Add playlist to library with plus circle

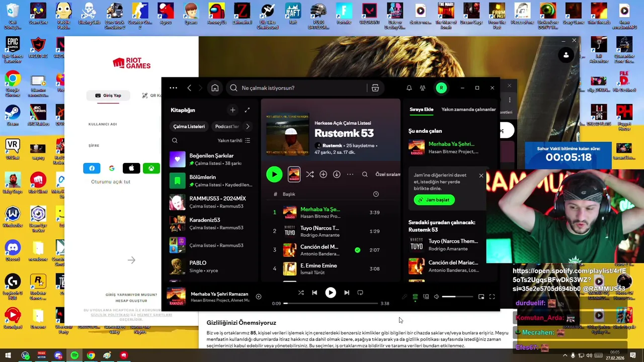(323, 174)
